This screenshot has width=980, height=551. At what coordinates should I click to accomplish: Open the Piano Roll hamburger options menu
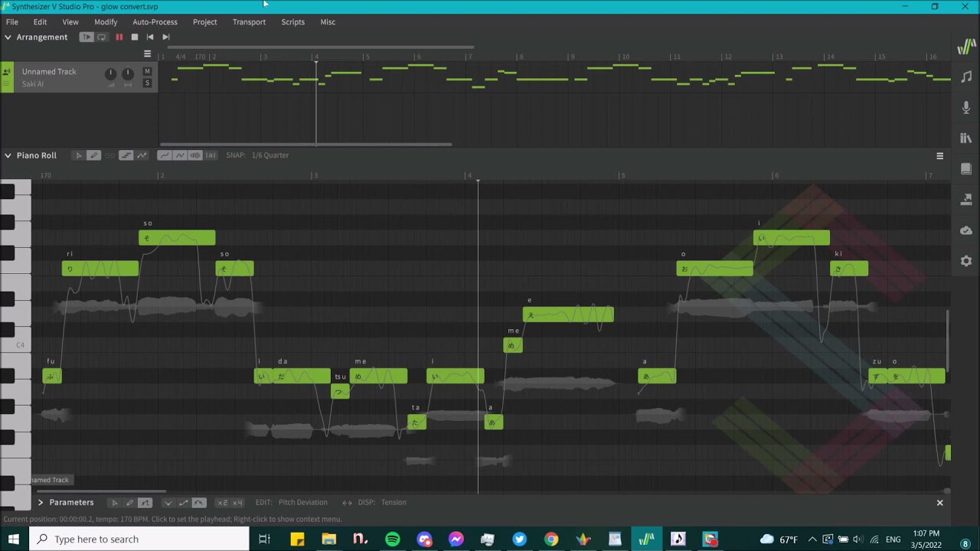click(x=940, y=155)
